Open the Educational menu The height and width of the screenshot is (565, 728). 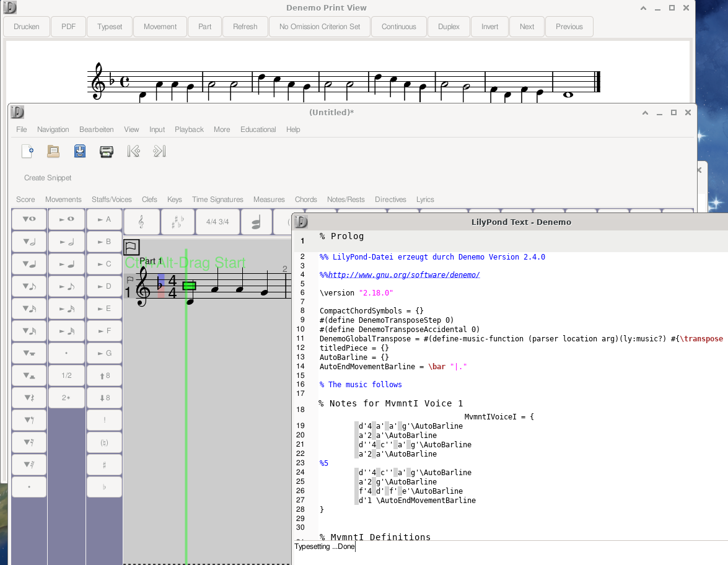tap(258, 129)
